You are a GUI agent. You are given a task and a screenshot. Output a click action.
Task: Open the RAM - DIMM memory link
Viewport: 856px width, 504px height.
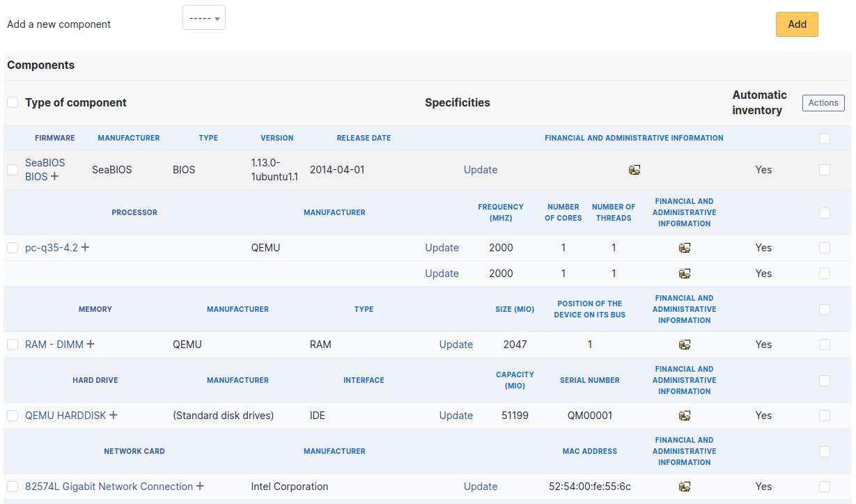[x=54, y=345]
